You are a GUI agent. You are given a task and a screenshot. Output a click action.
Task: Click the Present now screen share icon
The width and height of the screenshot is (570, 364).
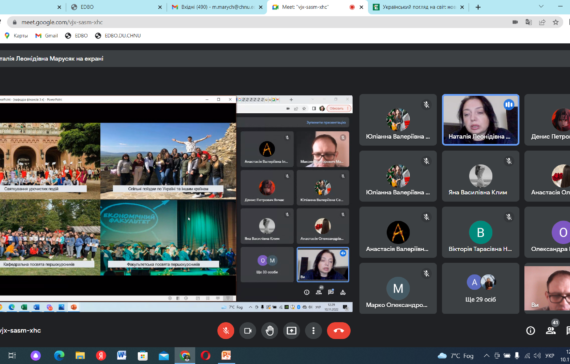click(x=291, y=331)
